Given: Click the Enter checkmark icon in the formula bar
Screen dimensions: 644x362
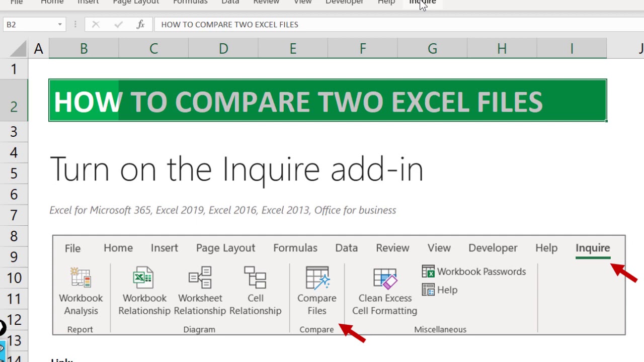Looking at the screenshot, I should point(118,24).
